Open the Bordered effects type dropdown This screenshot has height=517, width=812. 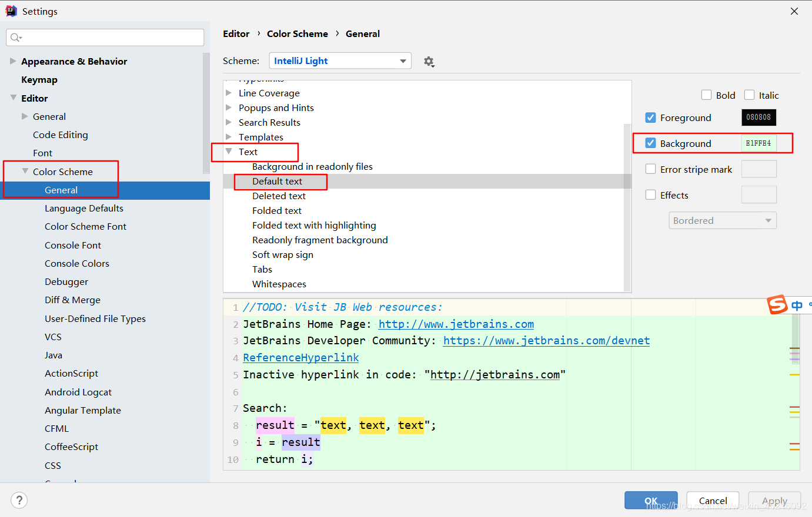[723, 220]
